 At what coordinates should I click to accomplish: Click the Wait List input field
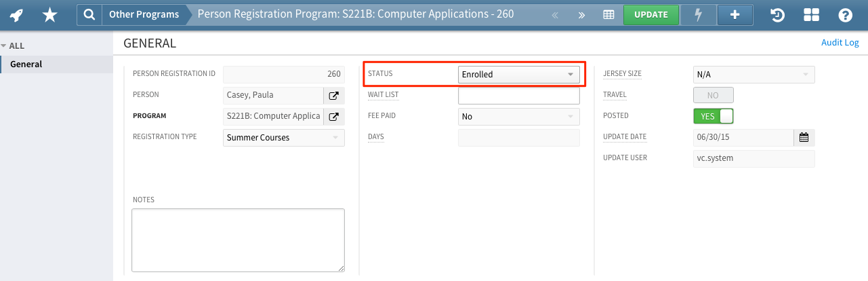pos(519,95)
